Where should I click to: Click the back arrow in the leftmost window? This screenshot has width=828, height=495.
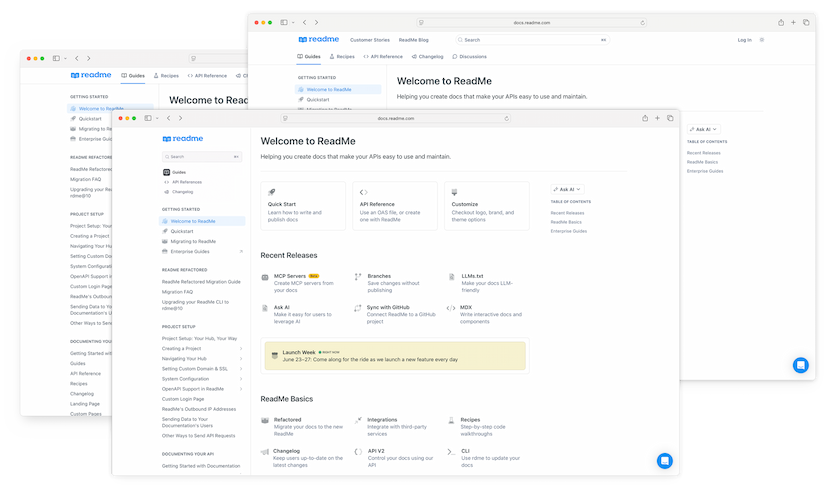coord(77,59)
